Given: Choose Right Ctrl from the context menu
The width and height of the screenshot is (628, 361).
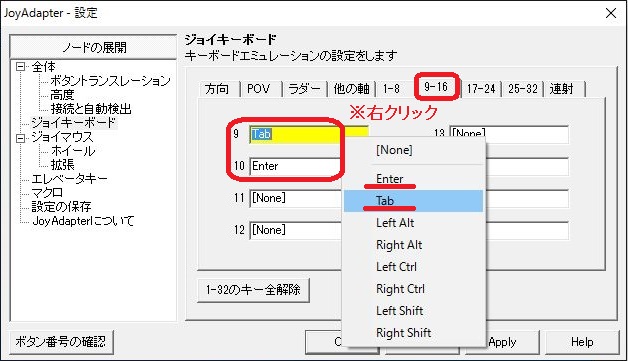Looking at the screenshot, I should point(414,289).
